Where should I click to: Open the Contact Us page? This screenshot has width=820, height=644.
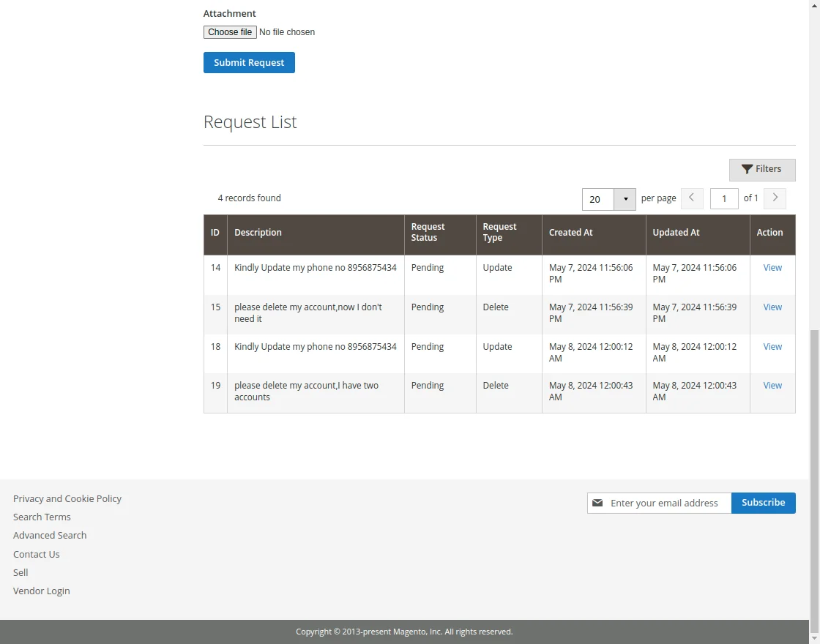[36, 554]
